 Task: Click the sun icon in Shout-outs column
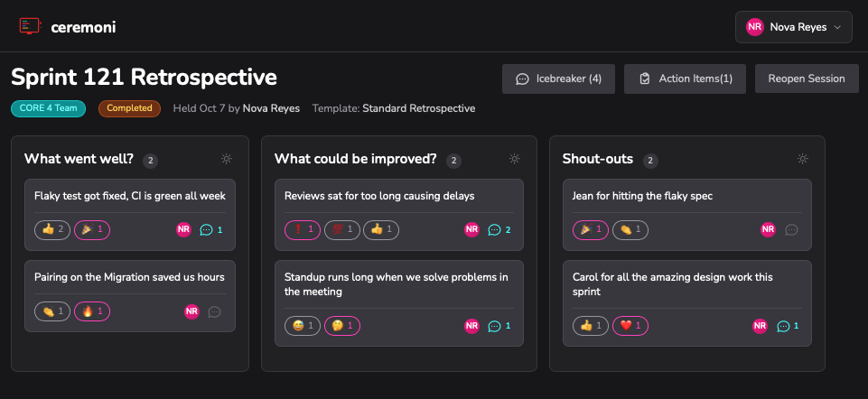click(803, 160)
